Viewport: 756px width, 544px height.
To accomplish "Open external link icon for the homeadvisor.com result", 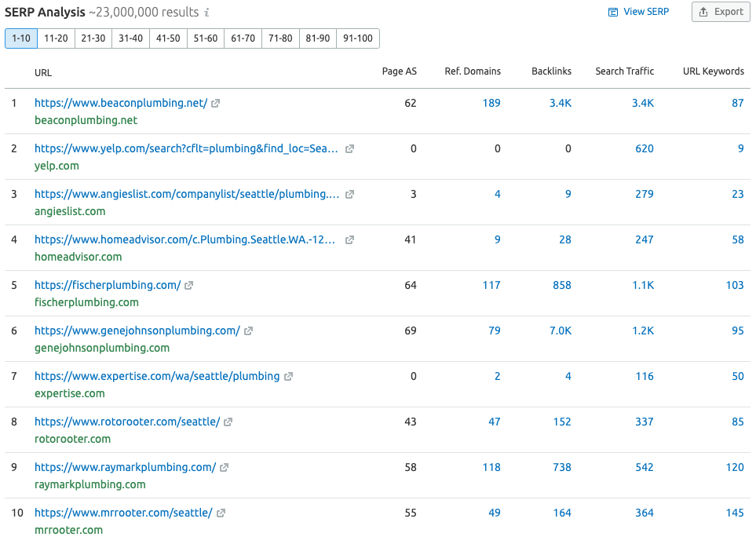I will pyautogui.click(x=349, y=239).
